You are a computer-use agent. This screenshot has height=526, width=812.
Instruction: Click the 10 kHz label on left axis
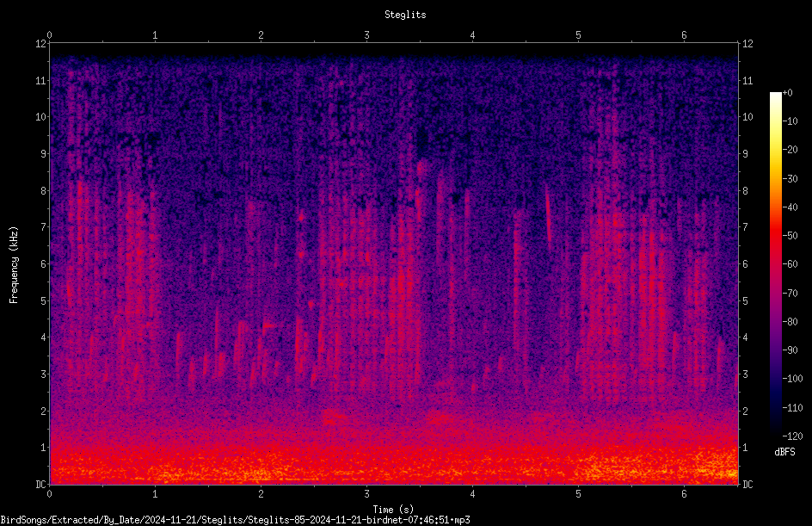click(41, 117)
